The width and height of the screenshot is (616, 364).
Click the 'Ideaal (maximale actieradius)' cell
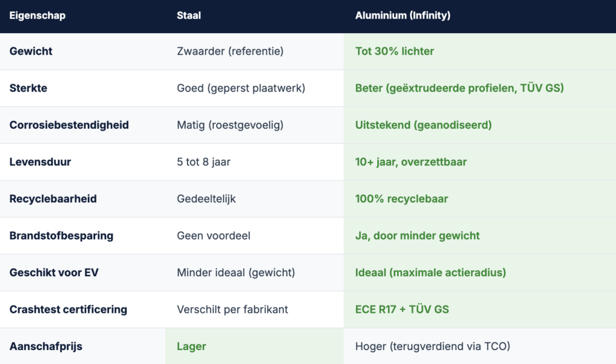pos(430,273)
